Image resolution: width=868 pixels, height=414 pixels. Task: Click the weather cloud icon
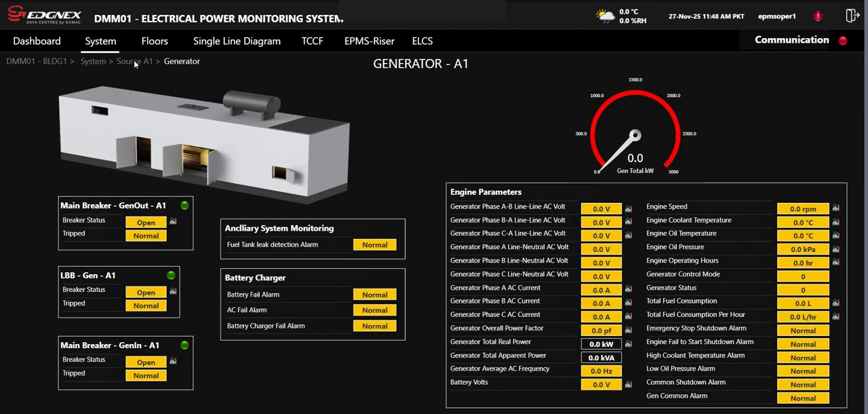pos(606,16)
